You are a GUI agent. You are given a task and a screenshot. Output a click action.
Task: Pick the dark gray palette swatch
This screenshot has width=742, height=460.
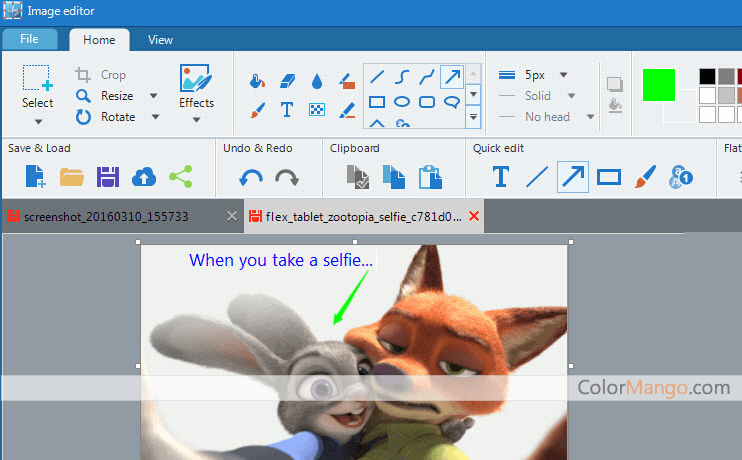(726, 76)
